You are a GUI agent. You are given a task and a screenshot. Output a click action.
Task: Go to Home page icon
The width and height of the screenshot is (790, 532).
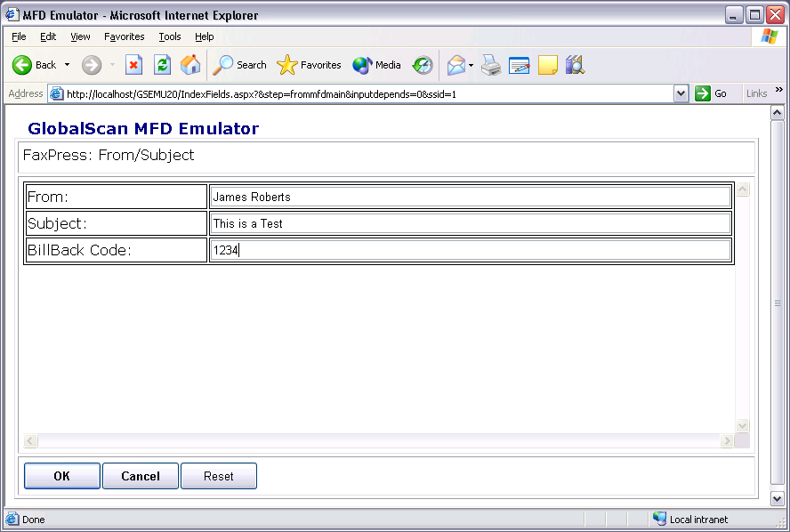click(x=190, y=65)
